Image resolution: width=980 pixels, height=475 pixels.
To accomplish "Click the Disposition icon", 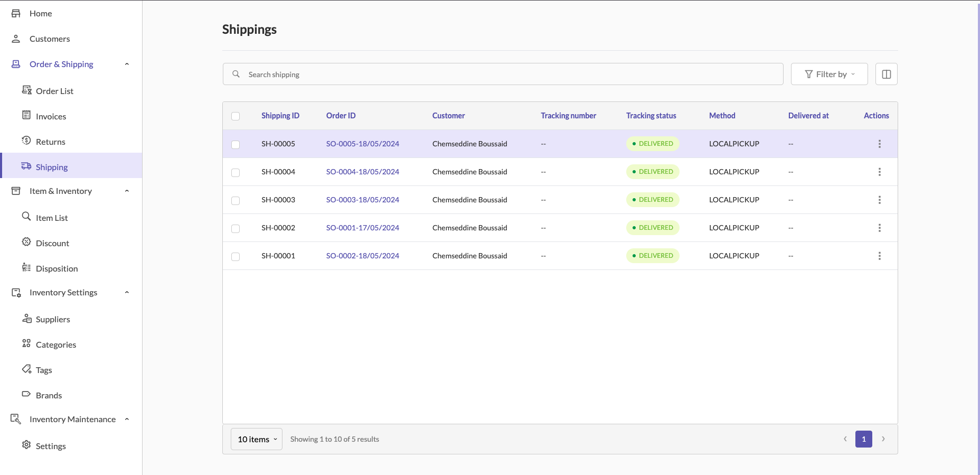I will 26,267.
